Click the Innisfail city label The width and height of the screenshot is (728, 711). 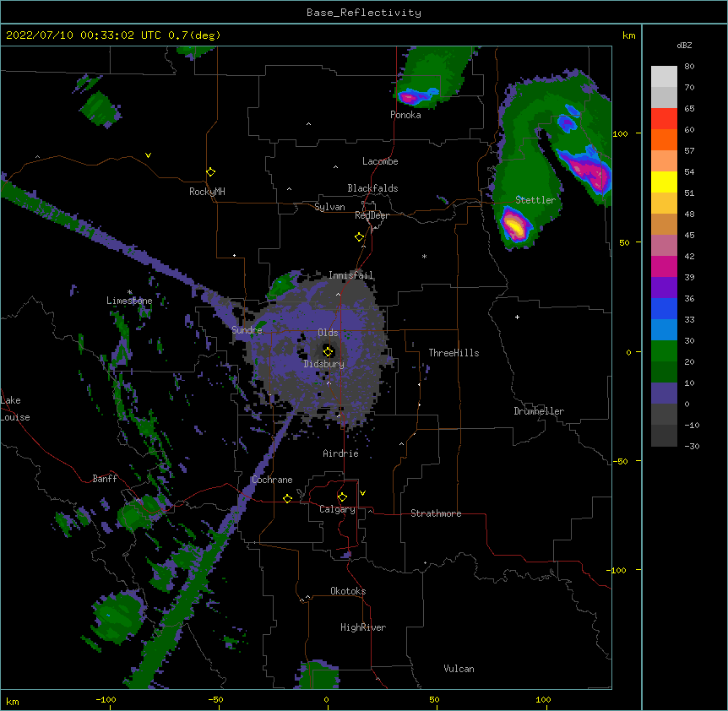tap(351, 275)
